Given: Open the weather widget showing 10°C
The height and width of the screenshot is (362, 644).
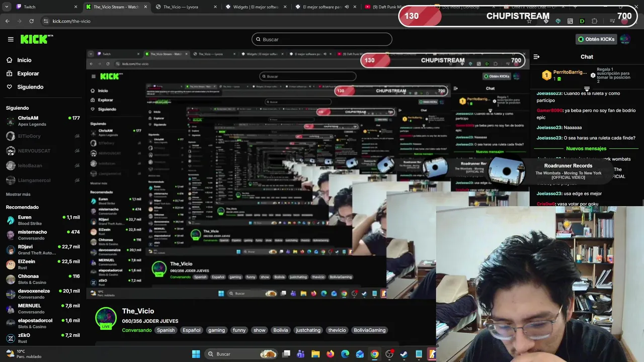Looking at the screenshot, I should click(23, 354).
